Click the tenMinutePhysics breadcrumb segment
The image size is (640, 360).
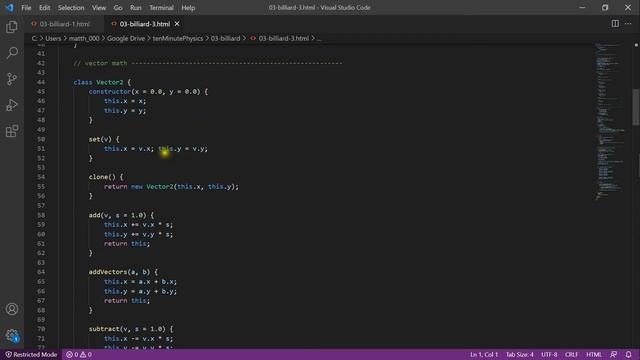pyautogui.click(x=178, y=38)
